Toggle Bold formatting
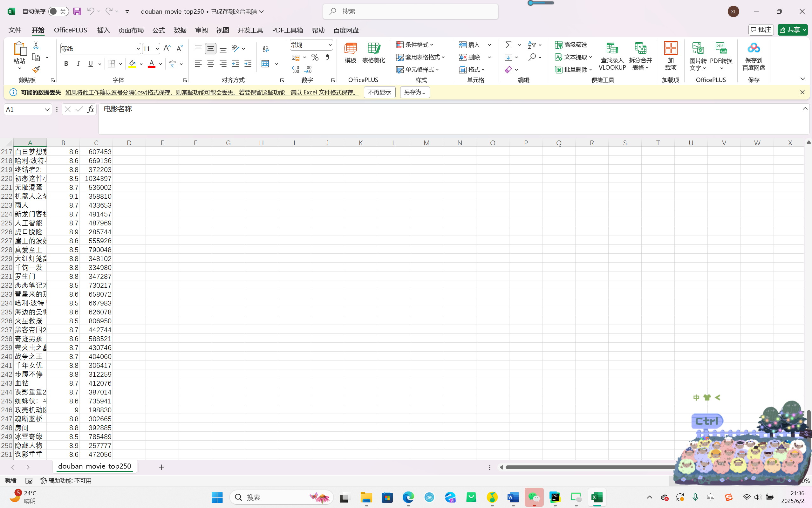 click(66, 64)
